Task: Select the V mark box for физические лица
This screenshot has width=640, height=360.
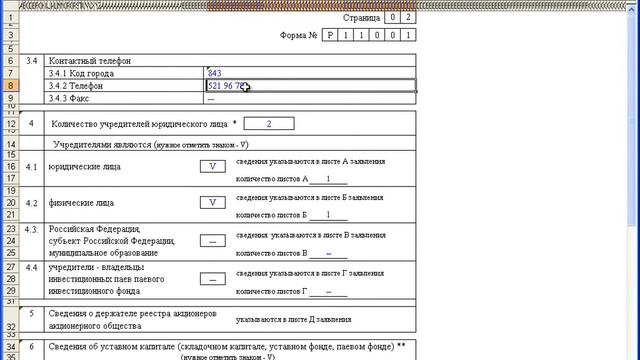Action: click(213, 202)
